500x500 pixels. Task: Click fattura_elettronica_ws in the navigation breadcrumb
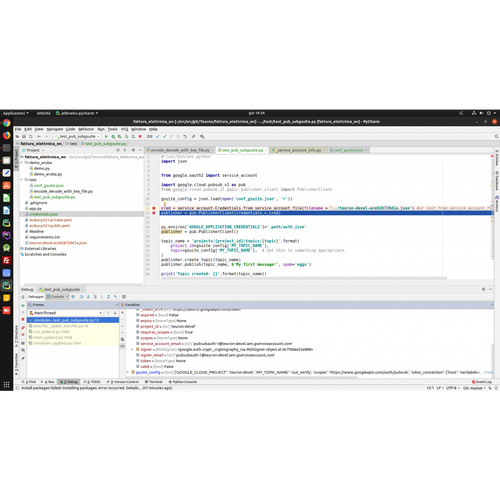[41, 144]
